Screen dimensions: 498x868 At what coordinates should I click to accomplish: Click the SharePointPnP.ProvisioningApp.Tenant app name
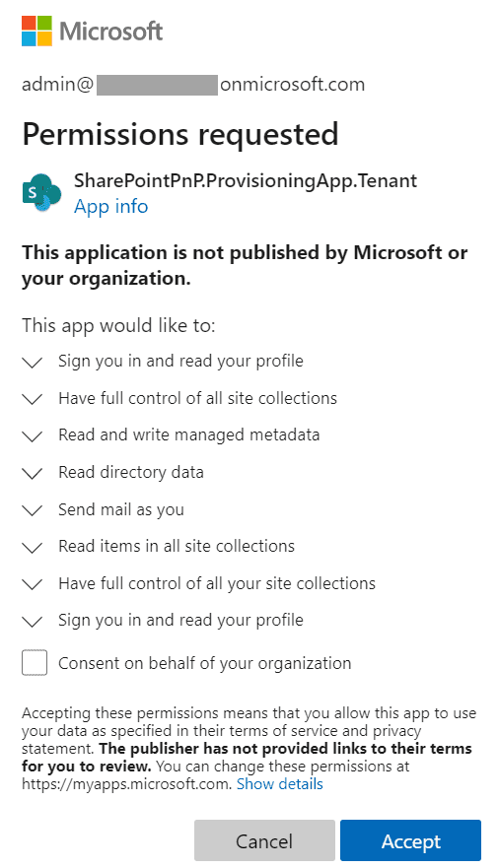click(246, 181)
